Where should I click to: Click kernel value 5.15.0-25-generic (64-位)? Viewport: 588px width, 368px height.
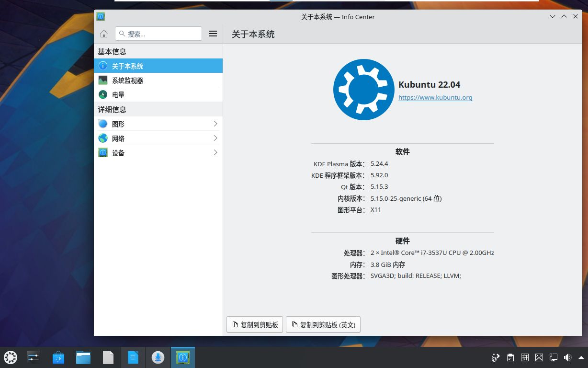(406, 198)
